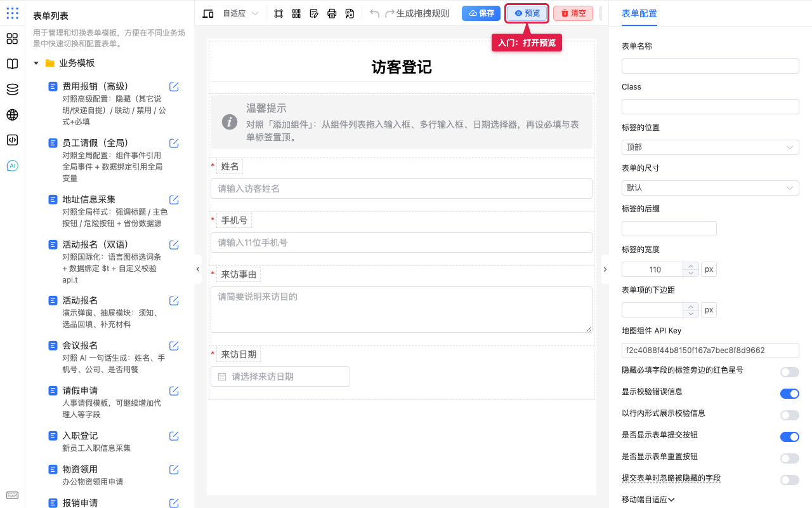
Task: Click 生成拖拽规则 in toolbar
Action: click(422, 13)
